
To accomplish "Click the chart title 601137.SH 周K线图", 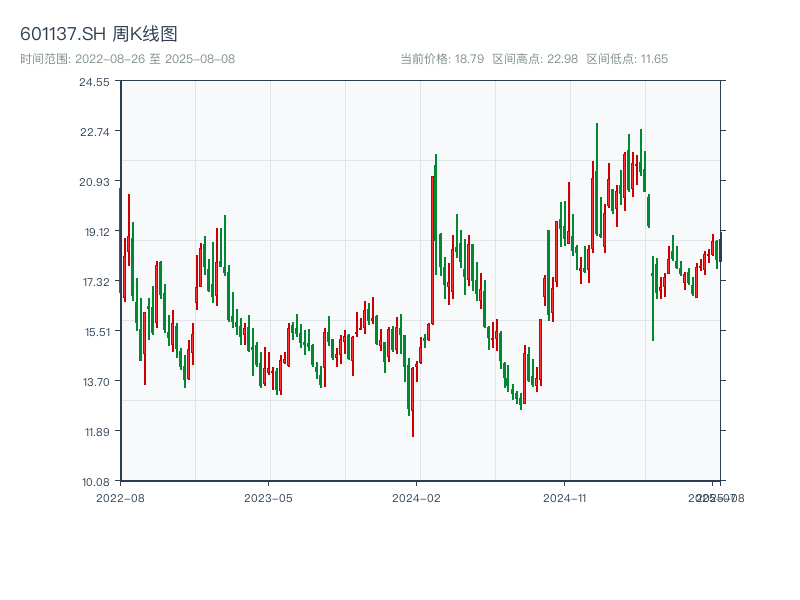I will pyautogui.click(x=98, y=34).
